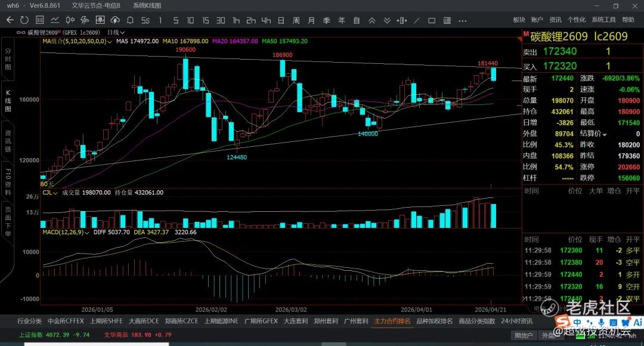Click the framed chart icon in the toolbar
The height and width of the screenshot is (346, 644).
[100, 20]
